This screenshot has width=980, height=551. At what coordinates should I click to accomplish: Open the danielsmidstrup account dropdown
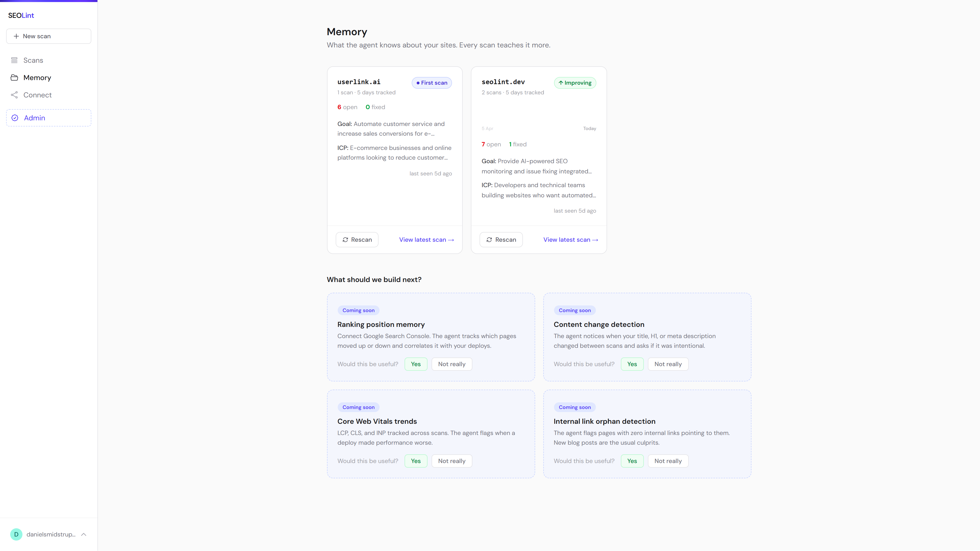click(51, 534)
